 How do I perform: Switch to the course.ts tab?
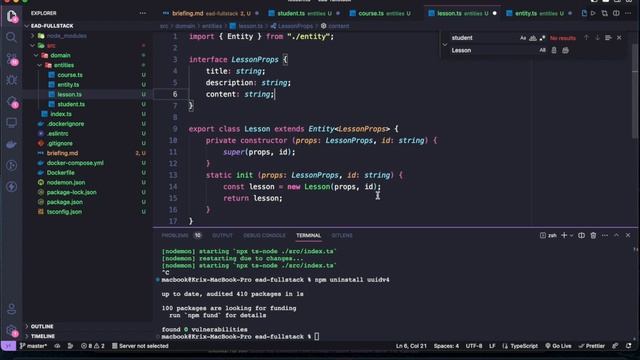[384, 13]
